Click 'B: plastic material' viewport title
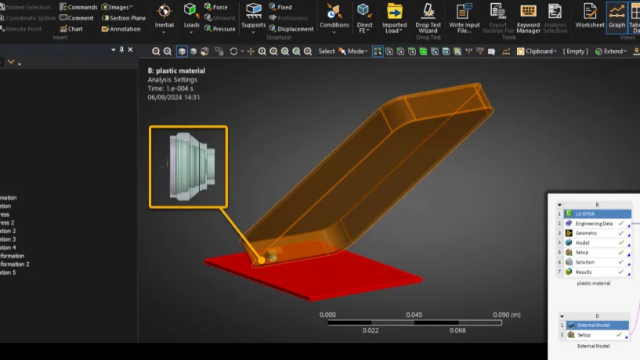The image size is (640, 360). (176, 71)
